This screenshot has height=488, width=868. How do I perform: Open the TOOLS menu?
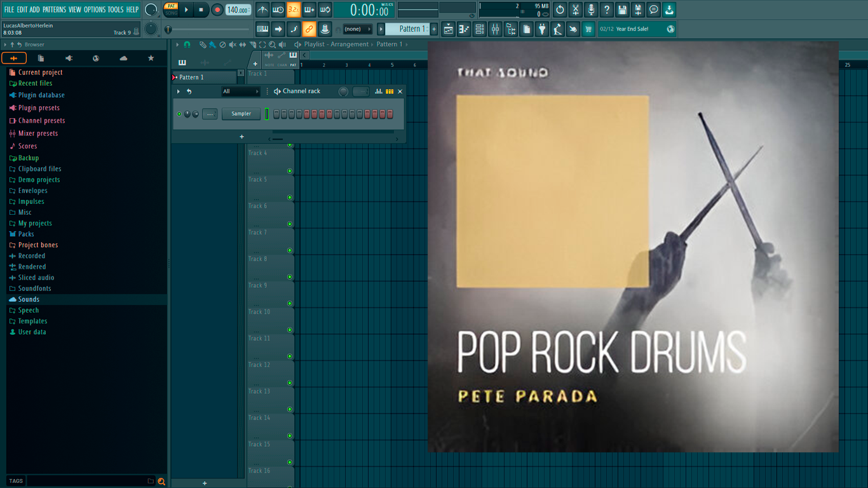tap(116, 10)
